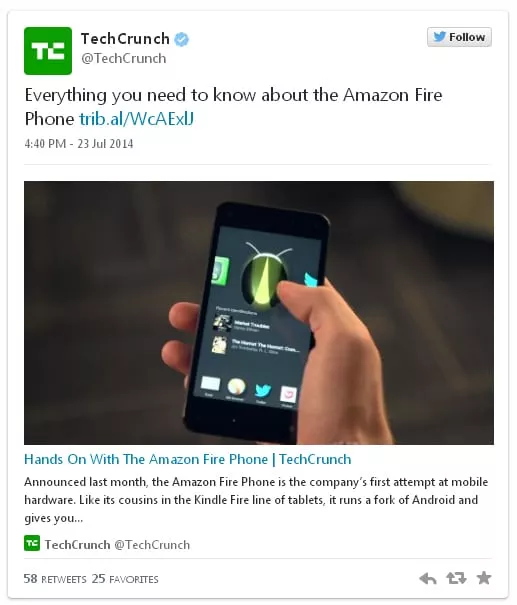Click the retweet icon
The image size is (517, 605).
pyautogui.click(x=456, y=578)
